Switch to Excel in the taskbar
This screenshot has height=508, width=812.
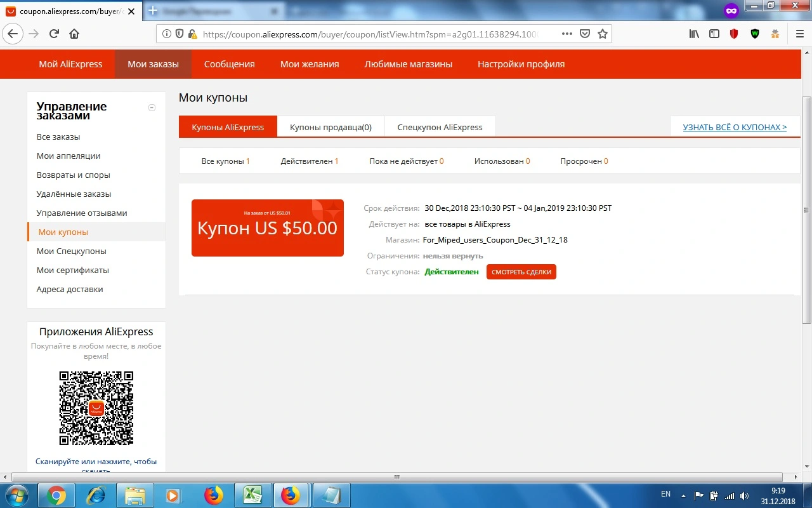[x=252, y=495]
